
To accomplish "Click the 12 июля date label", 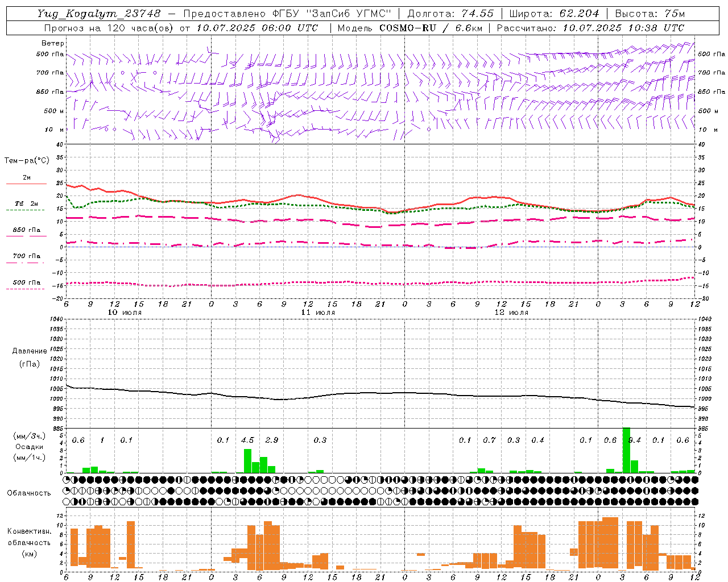I will (511, 313).
